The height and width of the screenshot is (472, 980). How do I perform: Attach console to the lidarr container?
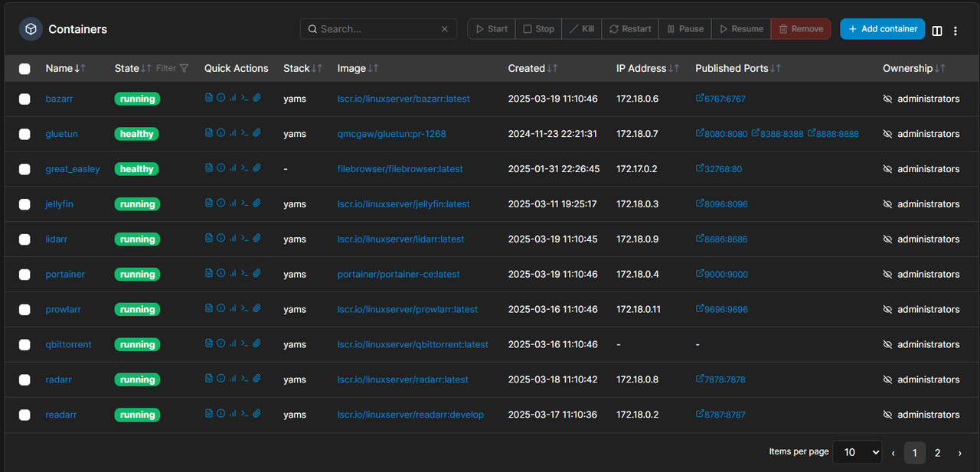tap(257, 239)
